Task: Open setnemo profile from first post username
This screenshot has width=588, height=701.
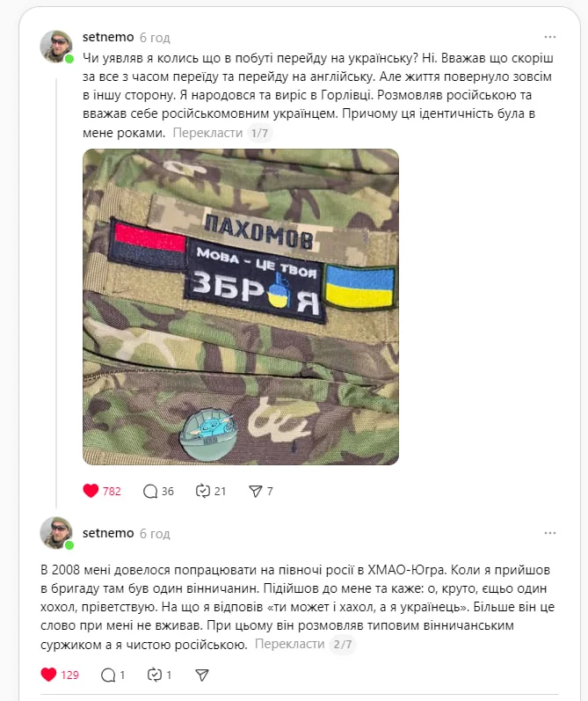Action: click(108, 37)
